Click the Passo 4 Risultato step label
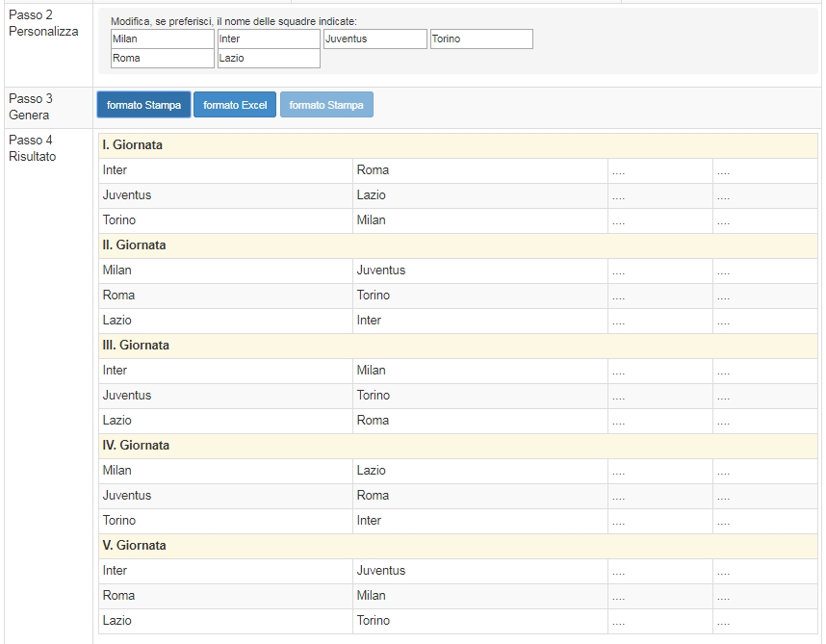This screenshot has height=644, width=826. 32,148
